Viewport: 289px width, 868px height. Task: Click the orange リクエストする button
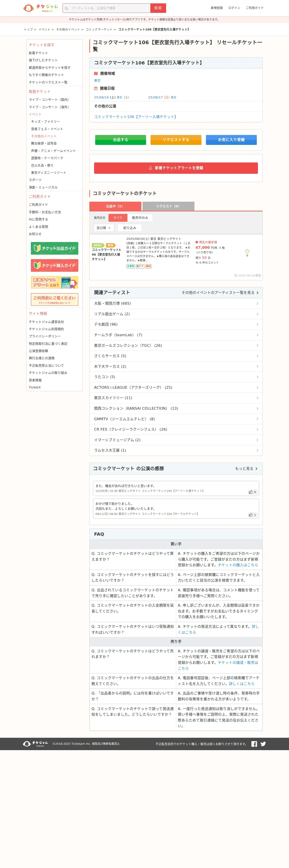click(176, 140)
